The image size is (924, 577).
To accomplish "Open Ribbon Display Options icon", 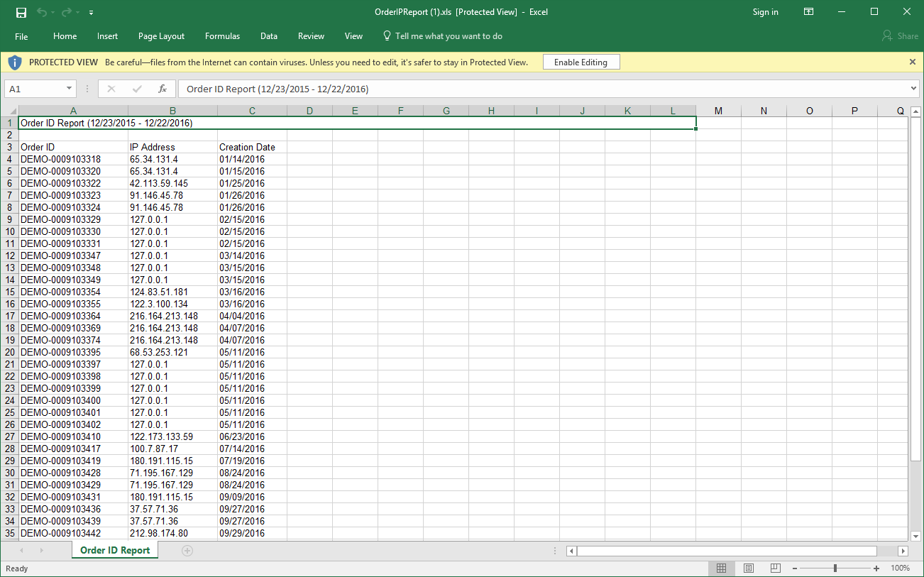I will [x=808, y=12].
